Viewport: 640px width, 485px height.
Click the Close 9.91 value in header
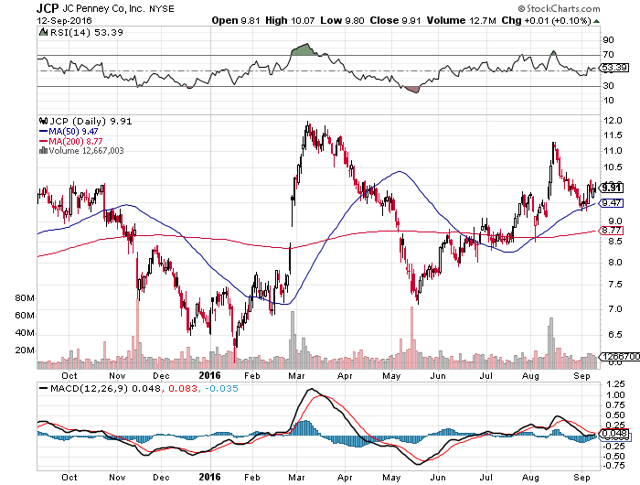[395, 20]
